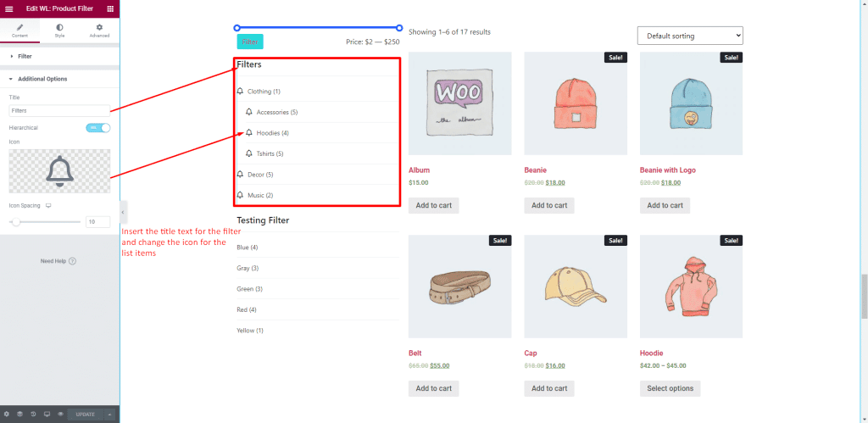Viewport: 868px width, 423px height.
Task: Add the Album to cart
Action: (x=433, y=205)
